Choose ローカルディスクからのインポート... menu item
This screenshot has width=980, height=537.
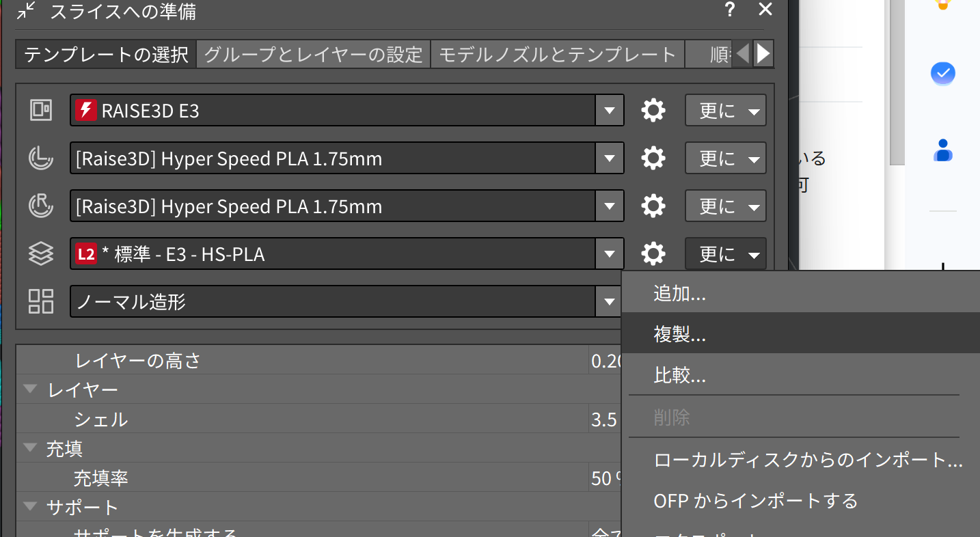tap(801, 460)
